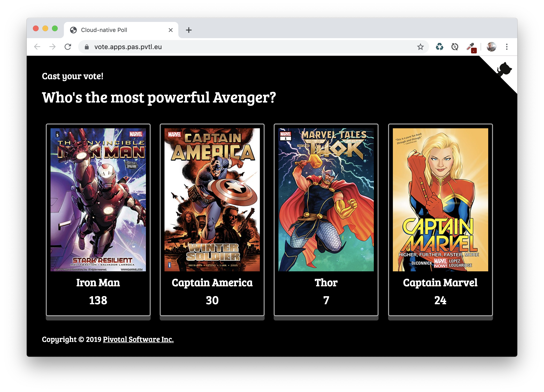Click the hammer extension icon with red badge
The width and height of the screenshot is (544, 392).
pos(471,47)
